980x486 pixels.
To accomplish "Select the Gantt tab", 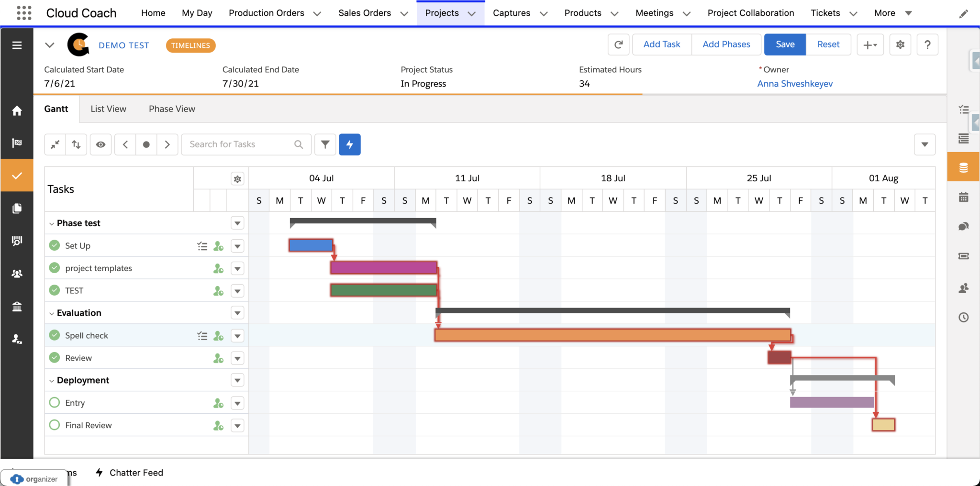I will click(x=56, y=109).
